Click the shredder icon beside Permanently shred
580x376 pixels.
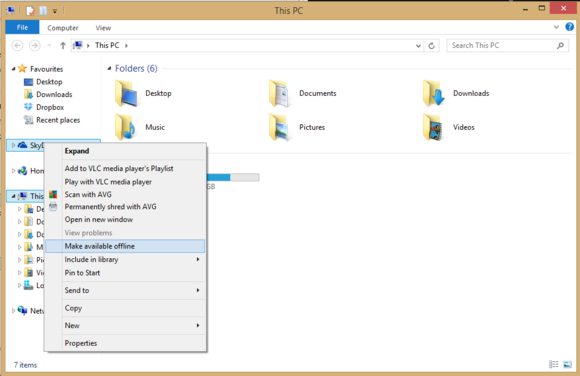click(53, 207)
